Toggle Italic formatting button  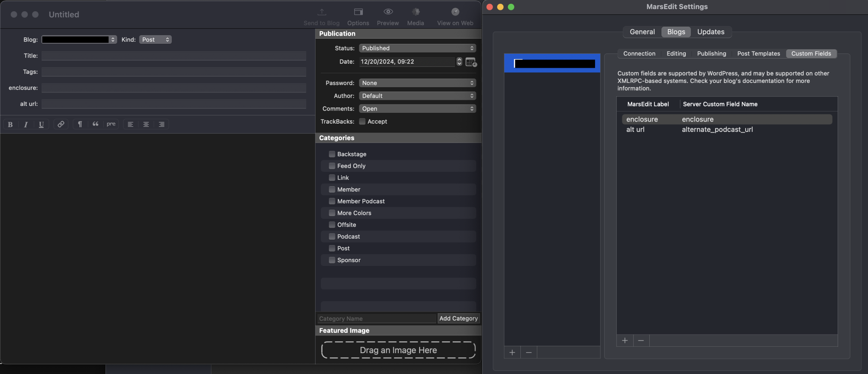click(26, 124)
